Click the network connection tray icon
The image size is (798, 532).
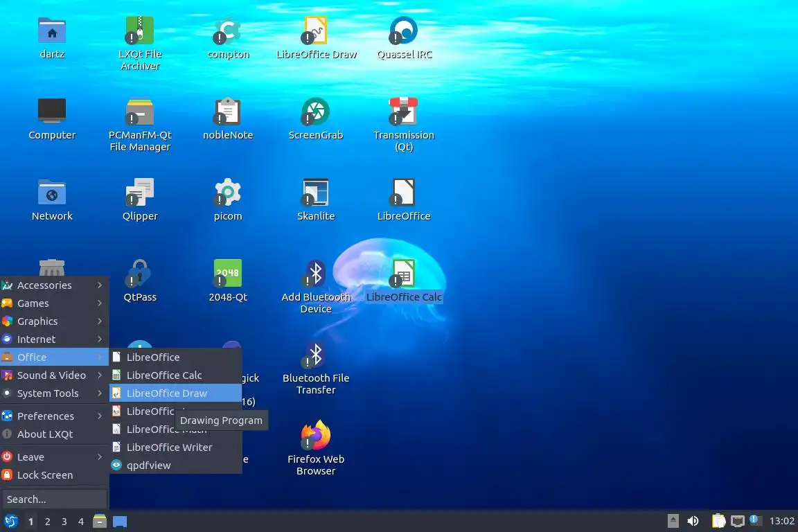pos(738,521)
